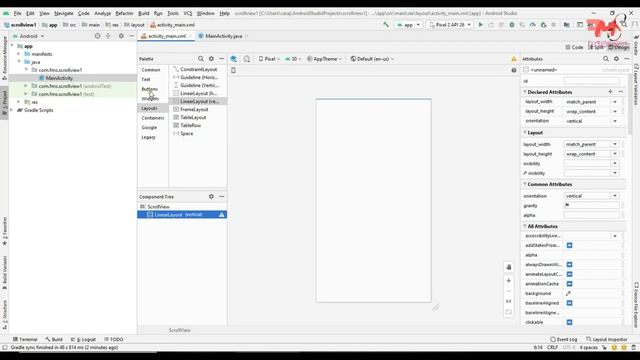
Task: Open the Attributes panel settings gear
Action: pos(616,59)
